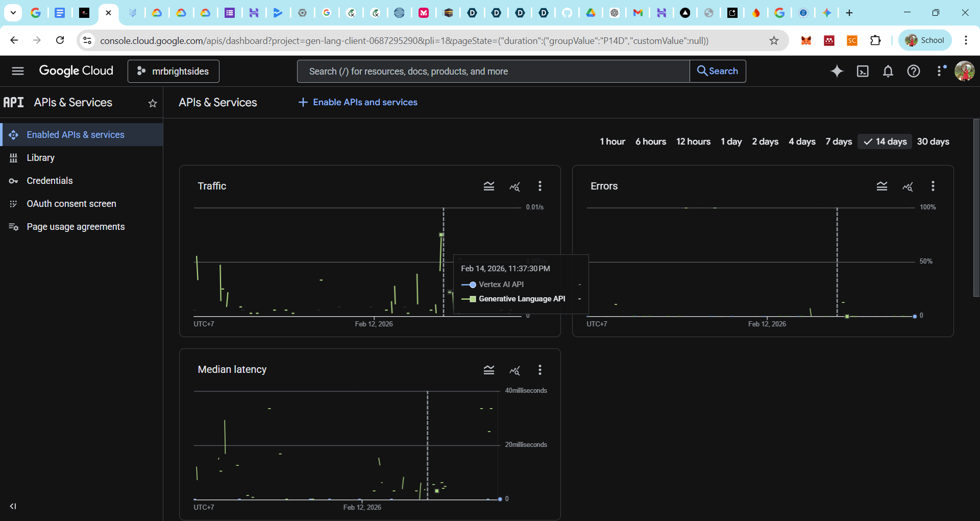Go to Credentials
980x521 pixels.
[82, 181]
